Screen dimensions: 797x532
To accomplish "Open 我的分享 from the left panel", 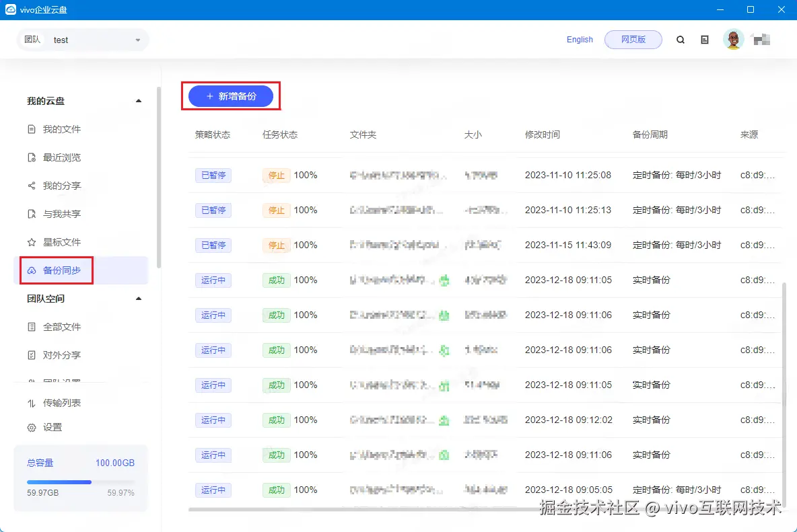I will pos(61,185).
